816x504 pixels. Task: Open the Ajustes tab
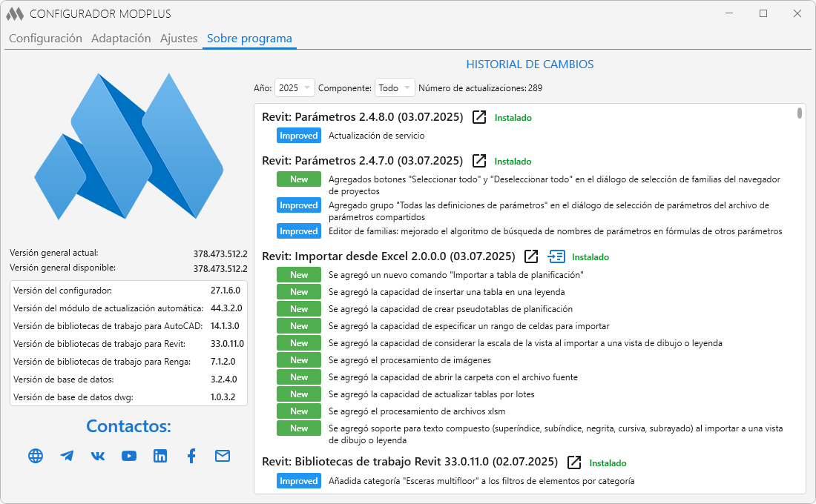click(179, 39)
